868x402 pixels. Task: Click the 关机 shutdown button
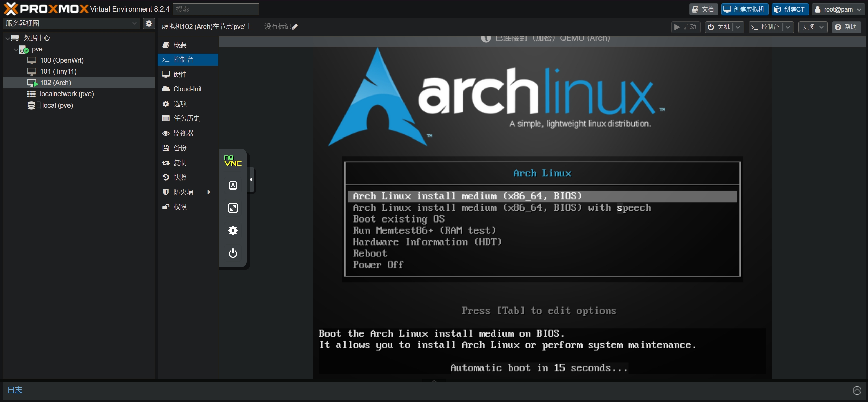(719, 27)
